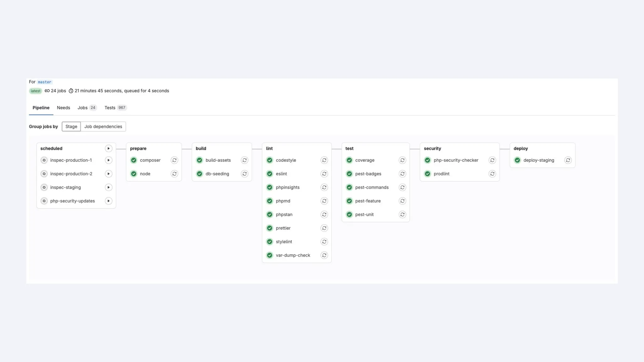The image size is (644, 362).
Task: Open the Tests tab
Action: pyautogui.click(x=110, y=108)
